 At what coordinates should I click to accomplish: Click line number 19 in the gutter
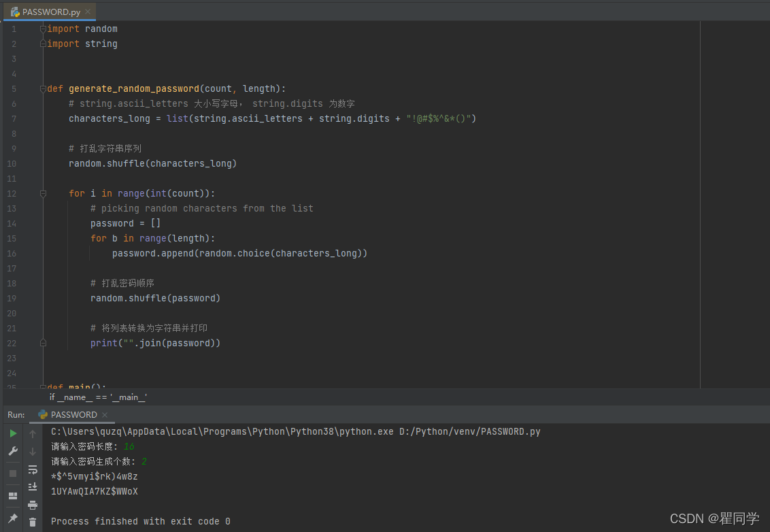(12, 299)
